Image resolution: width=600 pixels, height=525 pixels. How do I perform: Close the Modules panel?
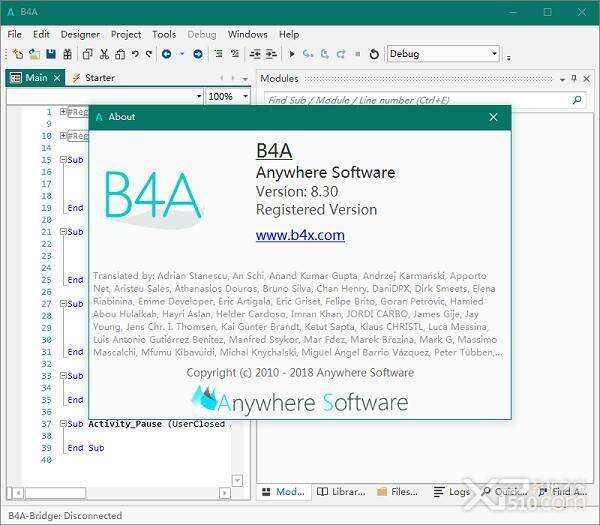click(586, 78)
